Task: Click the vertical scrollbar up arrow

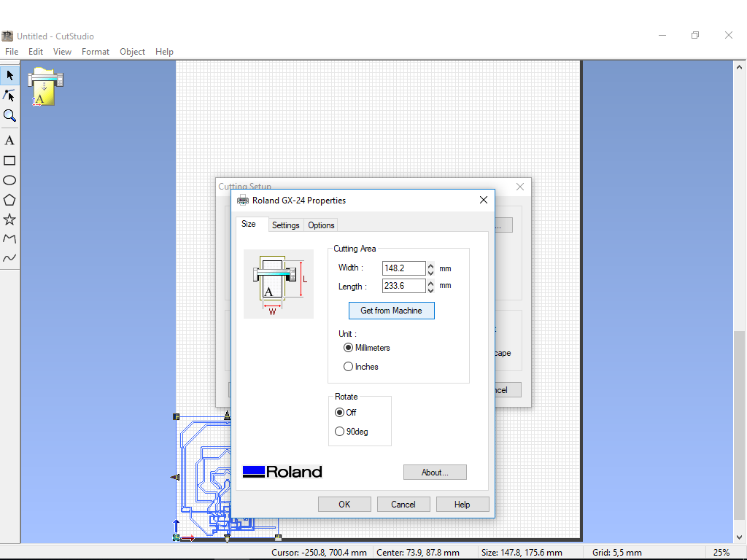Action: (740, 67)
